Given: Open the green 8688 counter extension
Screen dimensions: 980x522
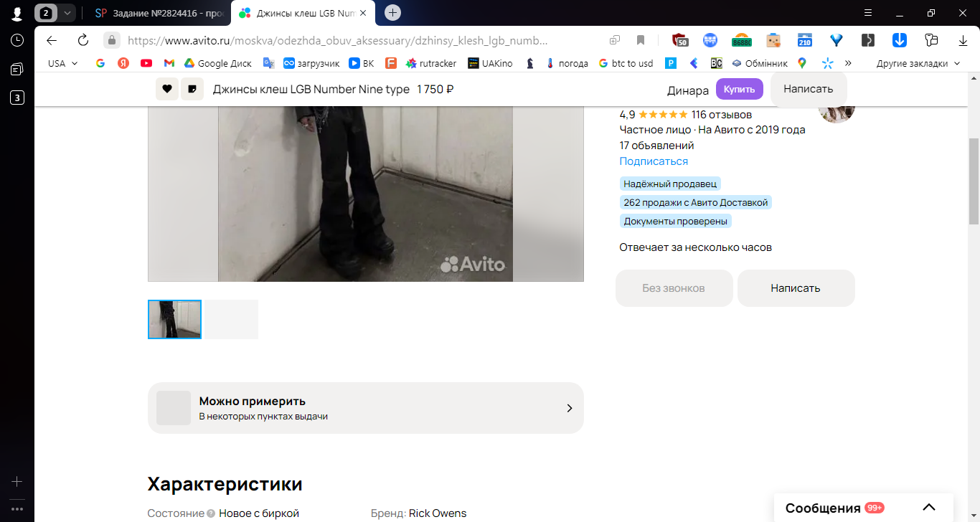Looking at the screenshot, I should 742,40.
